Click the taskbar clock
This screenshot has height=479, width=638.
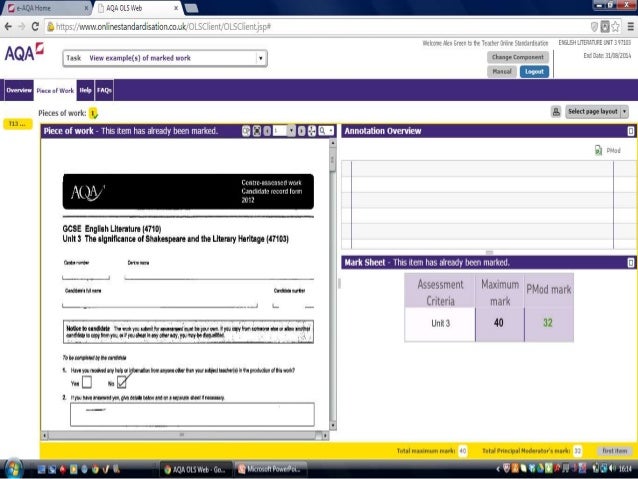[625, 469]
